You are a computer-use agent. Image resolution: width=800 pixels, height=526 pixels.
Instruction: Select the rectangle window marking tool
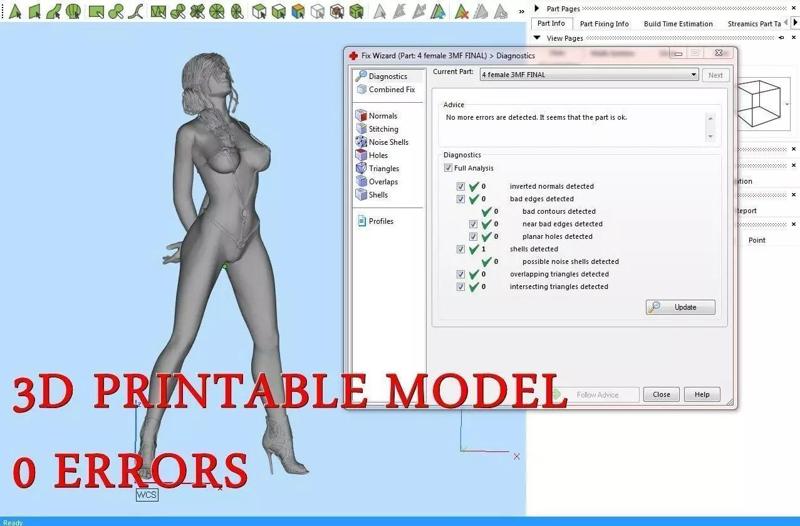click(96, 11)
